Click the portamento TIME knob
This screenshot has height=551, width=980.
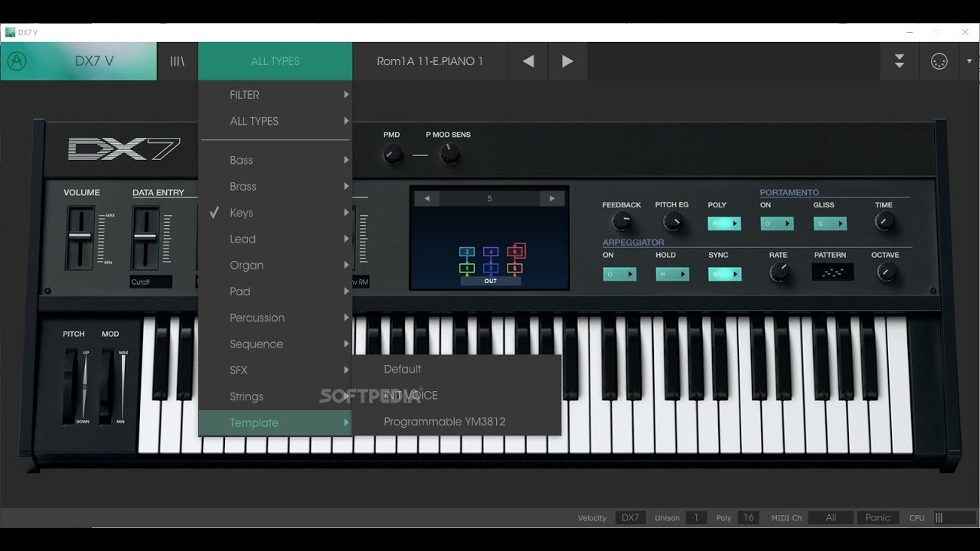[884, 222]
